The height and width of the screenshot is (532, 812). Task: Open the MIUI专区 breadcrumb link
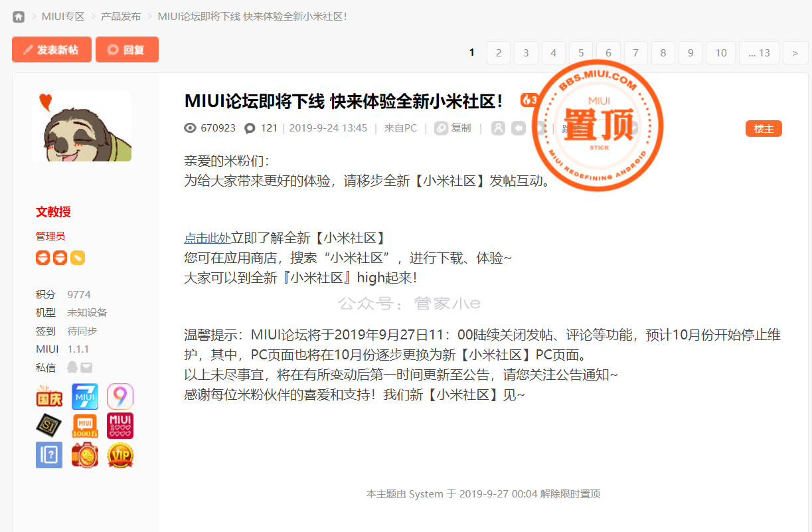[x=62, y=17]
